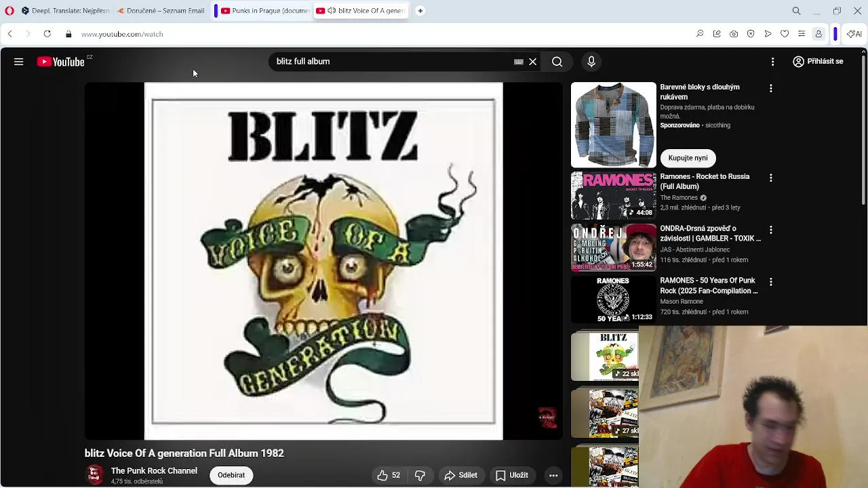Open the Opera profile person icon
Screen dimensions: 868x488
(818, 34)
